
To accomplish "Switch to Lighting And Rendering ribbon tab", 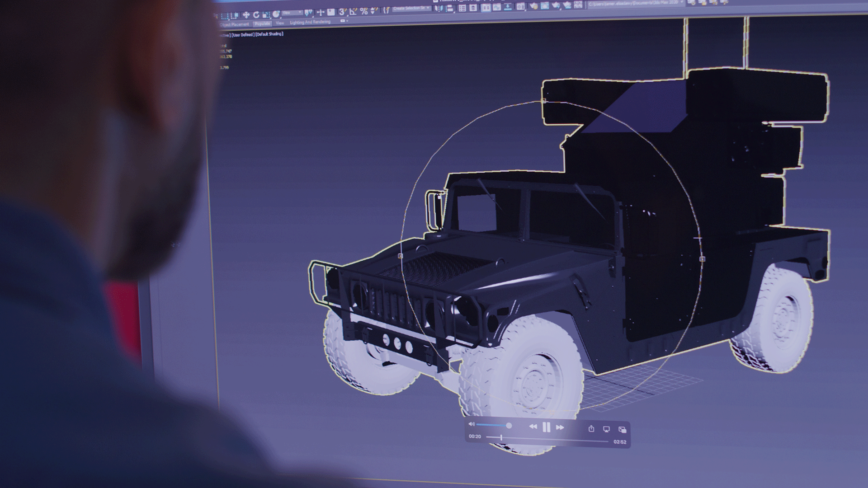I will coord(310,22).
